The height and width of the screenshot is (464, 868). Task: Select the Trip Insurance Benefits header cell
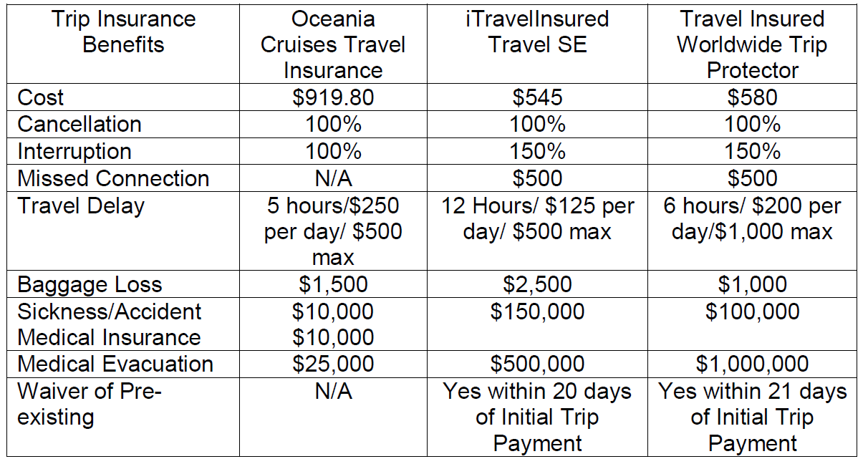click(x=123, y=32)
